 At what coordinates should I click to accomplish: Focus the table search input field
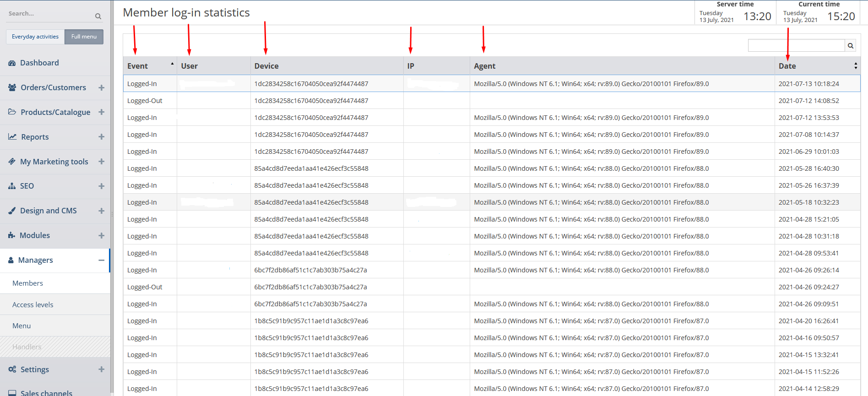coord(796,46)
